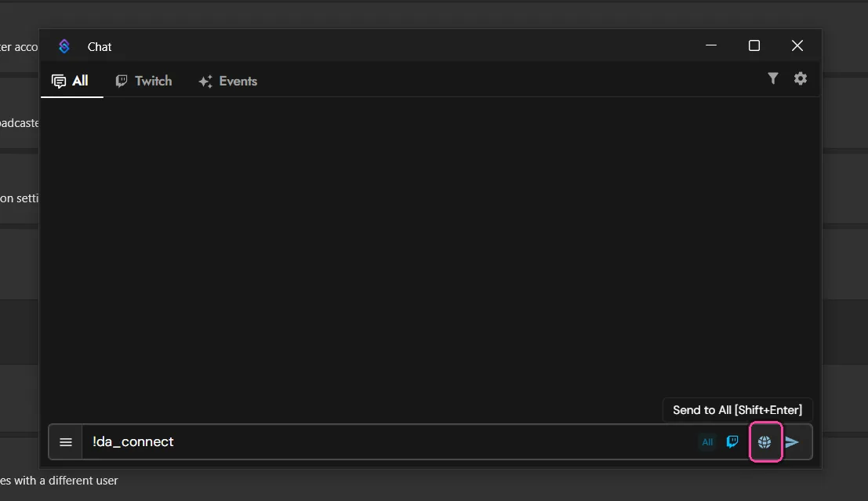Image resolution: width=868 pixels, height=501 pixels.
Task: Switch to the Events tab
Action: (x=228, y=81)
